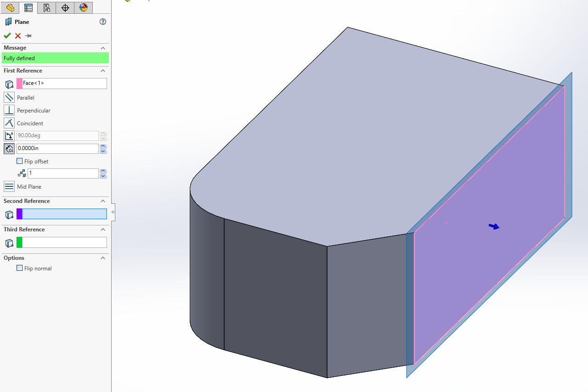
Task: Decrease number of planes with down arrow
Action: click(x=103, y=176)
